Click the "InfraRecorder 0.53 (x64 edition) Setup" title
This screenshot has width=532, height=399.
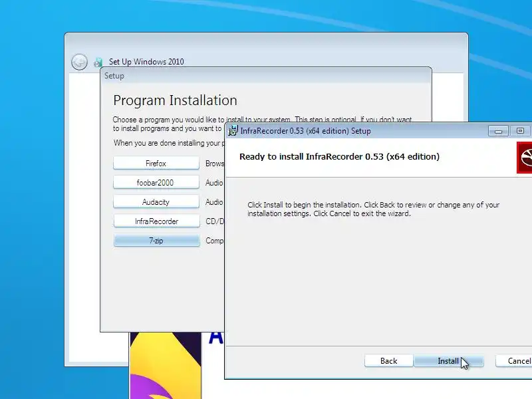tap(305, 131)
